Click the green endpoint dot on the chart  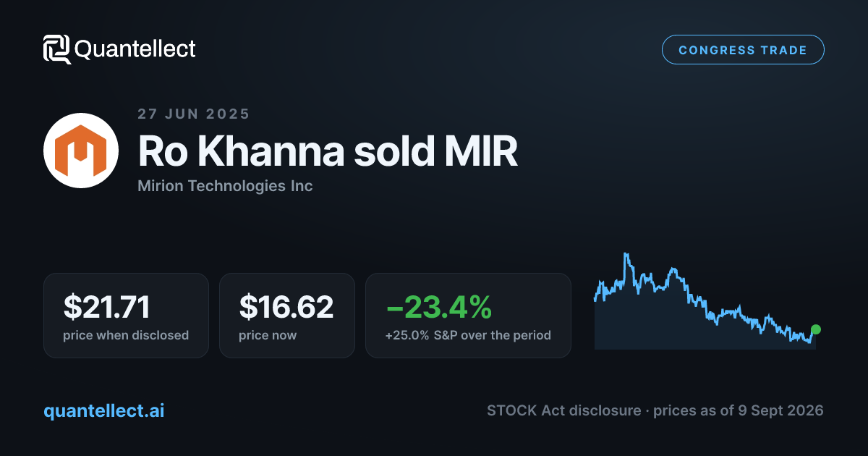(x=816, y=329)
